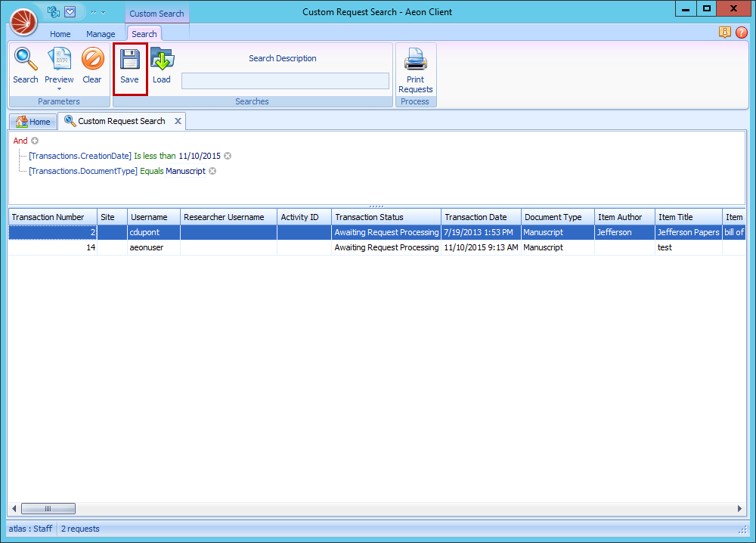Image resolution: width=756 pixels, height=543 pixels.
Task: Click the info balloon icon above the ribbon
Action: click(725, 33)
